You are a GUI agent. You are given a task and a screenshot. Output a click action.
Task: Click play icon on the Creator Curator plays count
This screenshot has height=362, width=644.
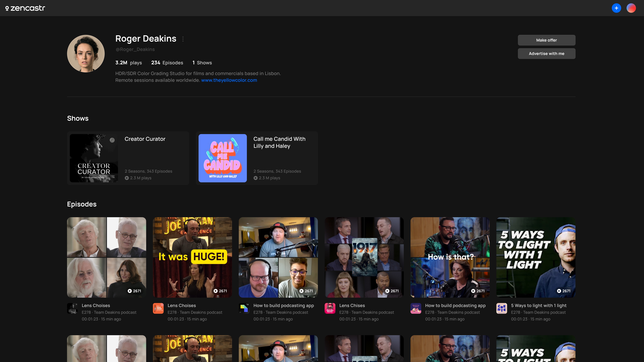pyautogui.click(x=127, y=178)
